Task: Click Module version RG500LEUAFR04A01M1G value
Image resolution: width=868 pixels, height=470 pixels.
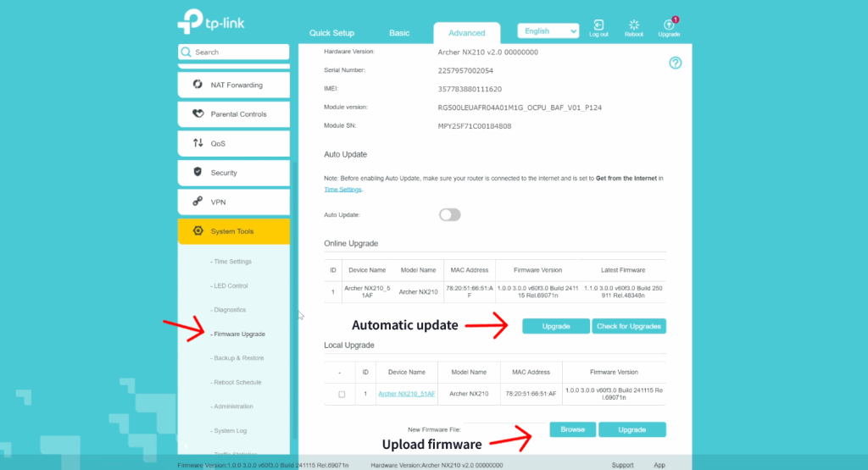Action: click(x=520, y=108)
